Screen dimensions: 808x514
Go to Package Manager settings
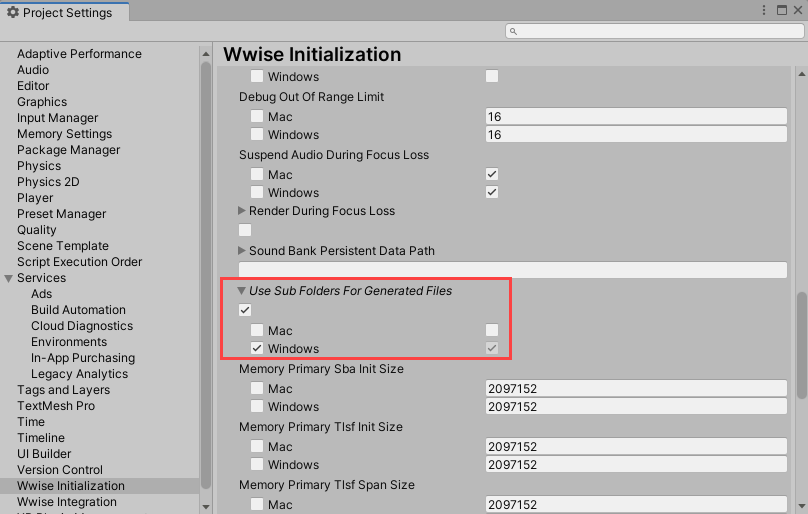[x=68, y=150]
